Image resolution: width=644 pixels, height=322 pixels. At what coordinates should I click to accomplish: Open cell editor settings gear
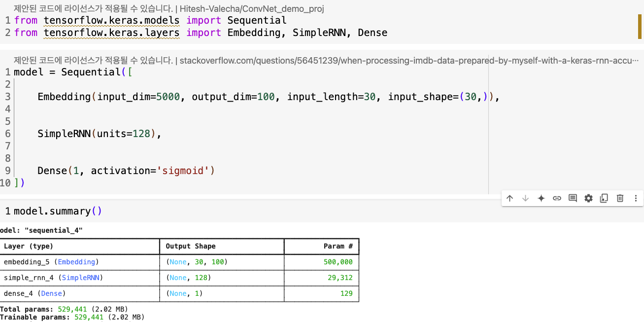tap(588, 198)
